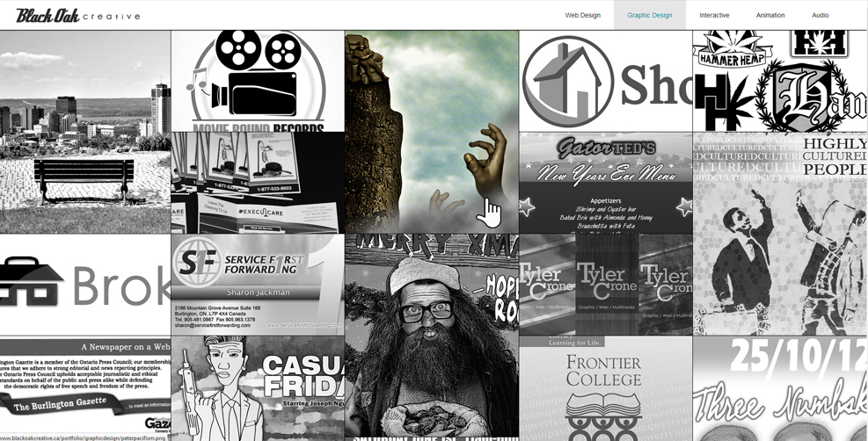View Gator Ted's New Years Eve Menu
The height and width of the screenshot is (441, 868).
pos(606,183)
